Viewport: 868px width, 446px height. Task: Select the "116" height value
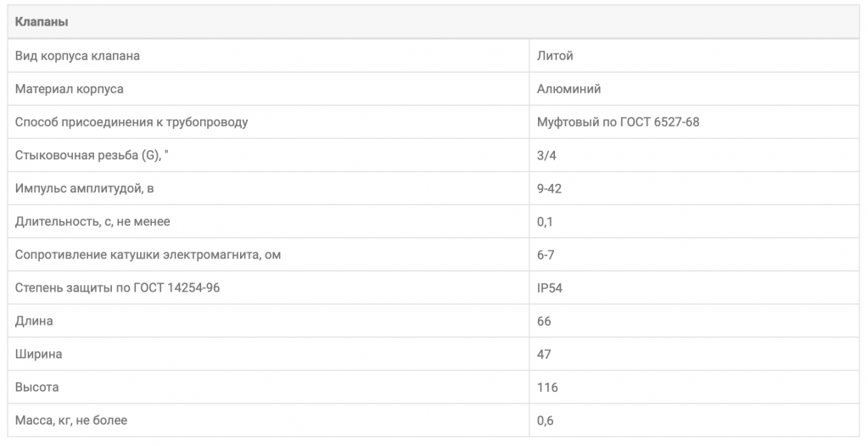click(x=547, y=387)
